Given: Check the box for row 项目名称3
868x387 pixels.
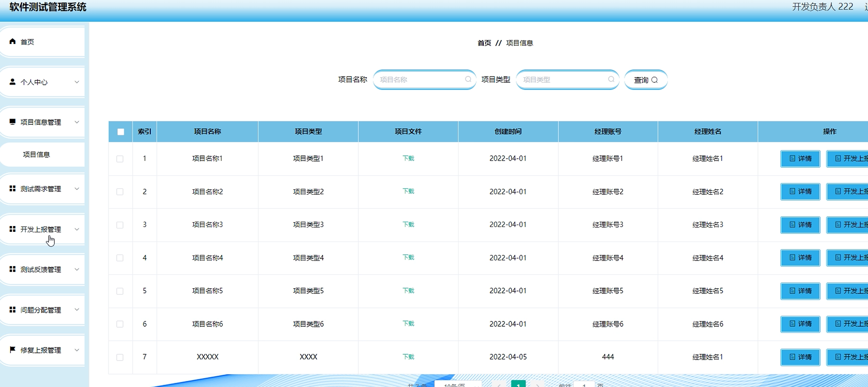Looking at the screenshot, I should click(x=120, y=225).
